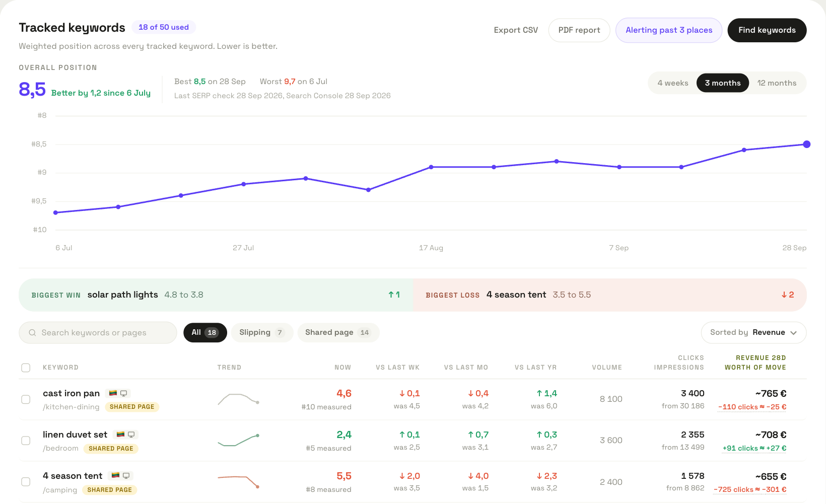Open the 4 season tent trend sparkline
This screenshot has width=826, height=504.
click(x=238, y=482)
